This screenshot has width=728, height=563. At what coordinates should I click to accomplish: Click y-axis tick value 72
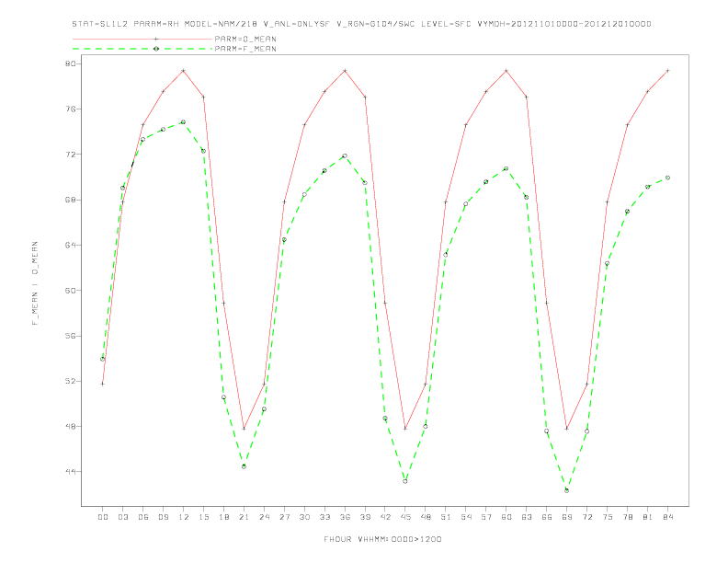pos(71,155)
